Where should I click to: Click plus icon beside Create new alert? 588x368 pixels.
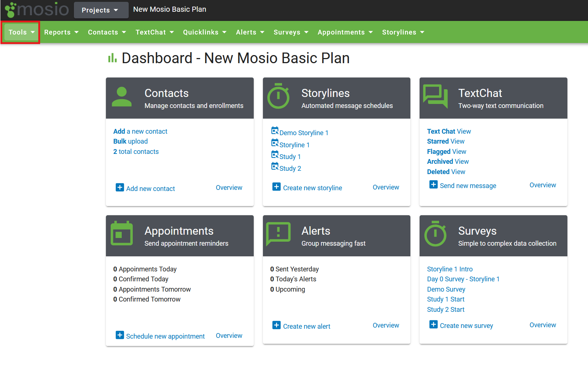(x=277, y=325)
